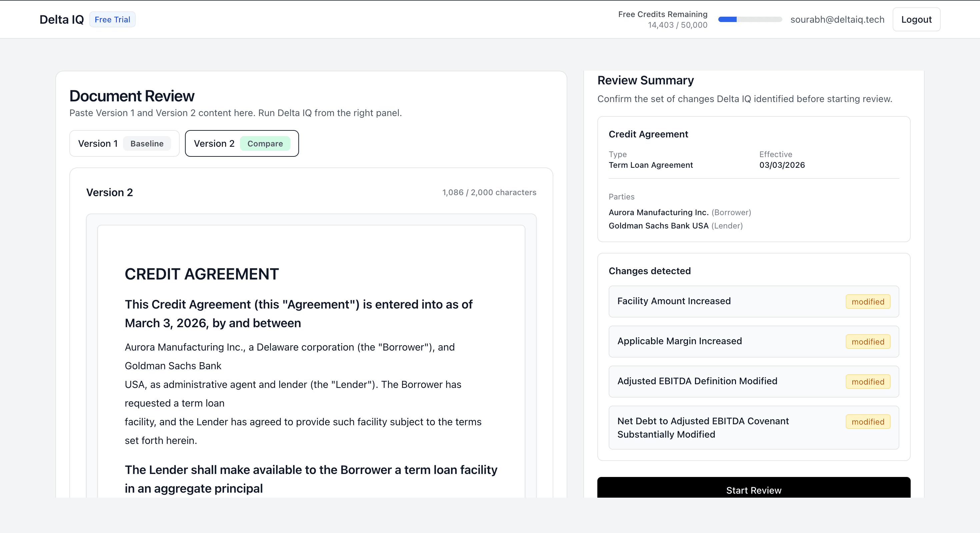
Task: Click the modified badge on the Net Debt covenant
Action: 868,422
